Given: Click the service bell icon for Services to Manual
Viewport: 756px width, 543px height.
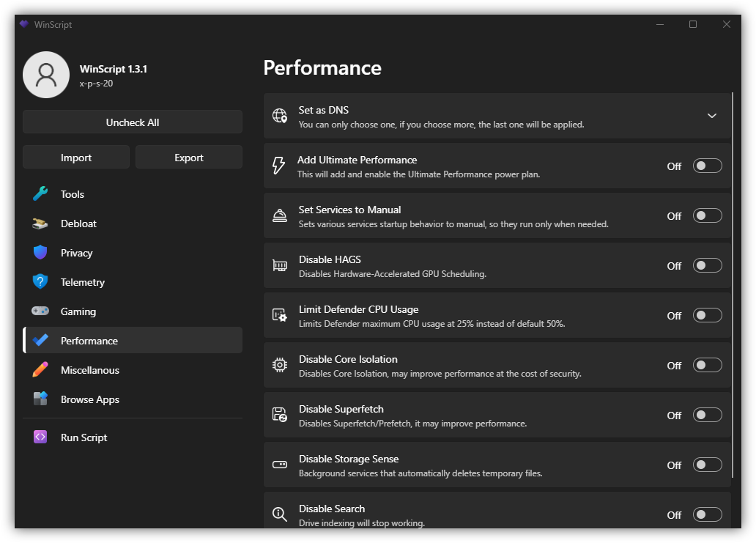Looking at the screenshot, I should tap(280, 215).
